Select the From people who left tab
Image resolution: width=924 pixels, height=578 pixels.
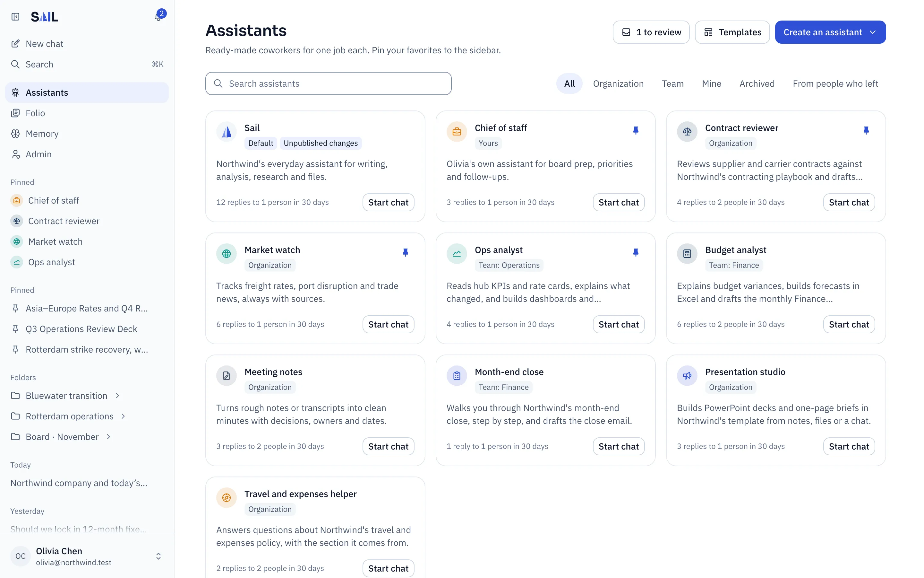coord(835,83)
